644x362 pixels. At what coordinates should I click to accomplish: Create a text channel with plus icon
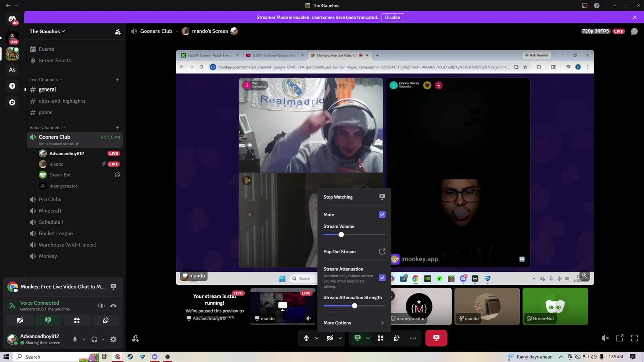coord(117,79)
